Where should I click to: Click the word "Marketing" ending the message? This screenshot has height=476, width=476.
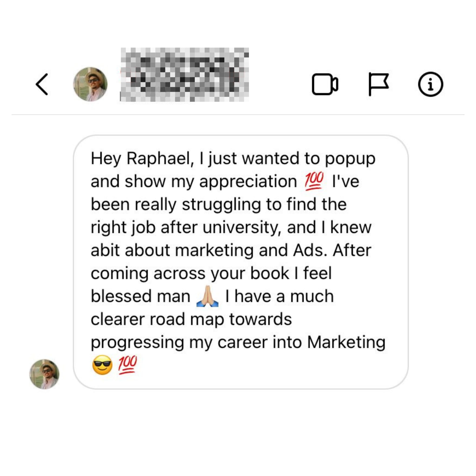coord(346,342)
